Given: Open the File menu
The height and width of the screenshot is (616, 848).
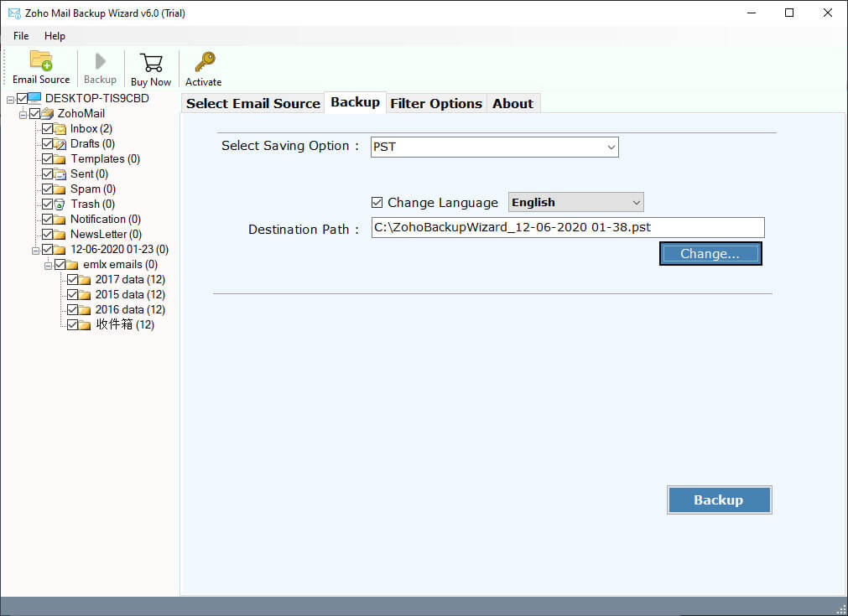Looking at the screenshot, I should click(x=21, y=36).
